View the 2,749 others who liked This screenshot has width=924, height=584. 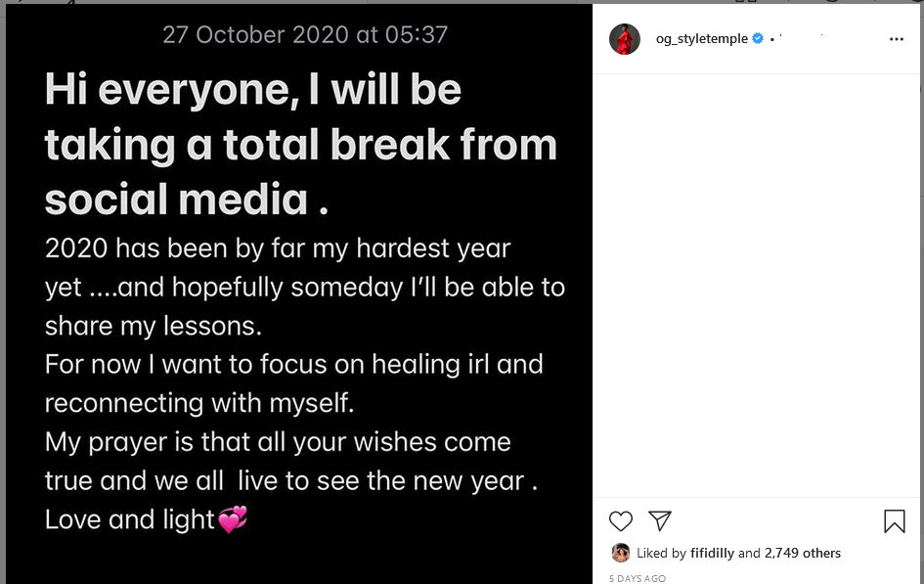click(x=803, y=553)
